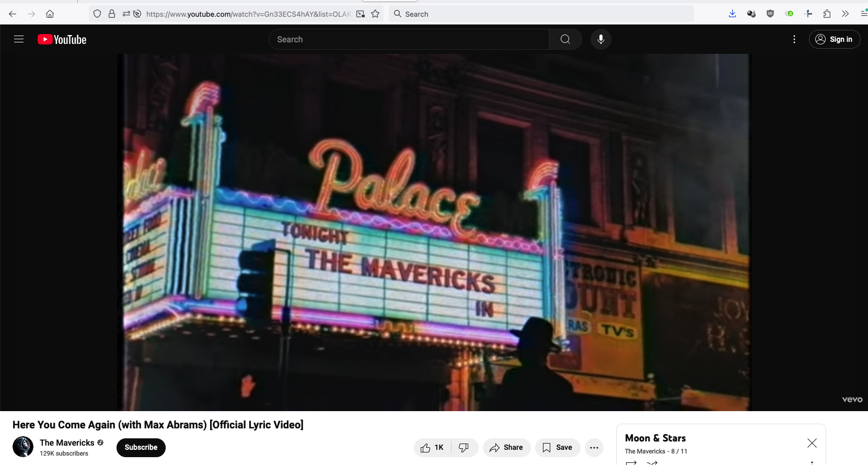Viewport: 868px width, 465px height.
Task: Click the YouTube search field
Action: pos(409,39)
